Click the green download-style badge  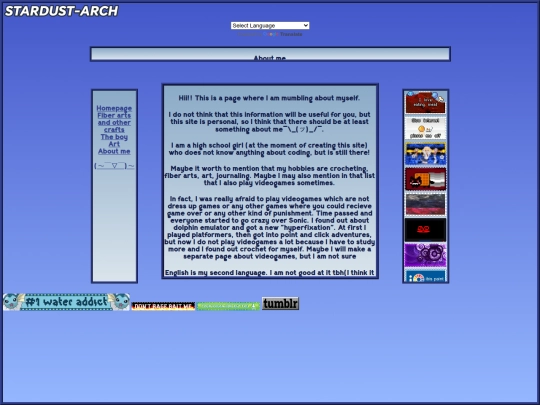coord(228,306)
